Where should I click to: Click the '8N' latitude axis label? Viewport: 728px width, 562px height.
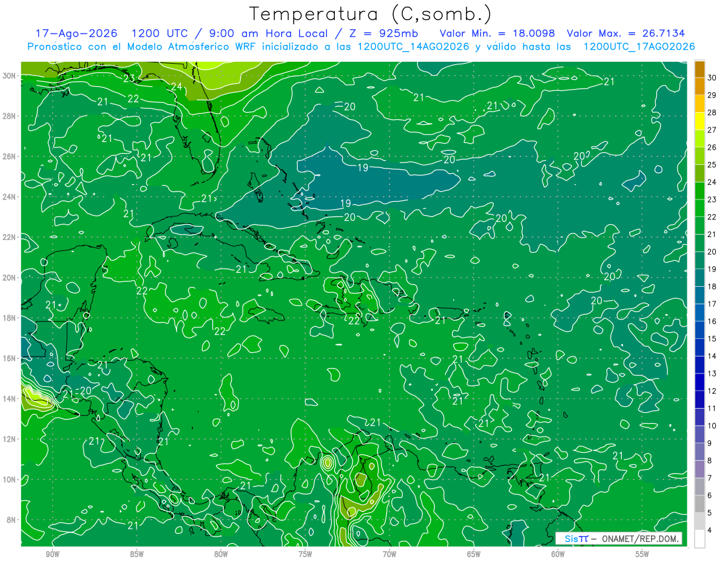click(x=12, y=520)
